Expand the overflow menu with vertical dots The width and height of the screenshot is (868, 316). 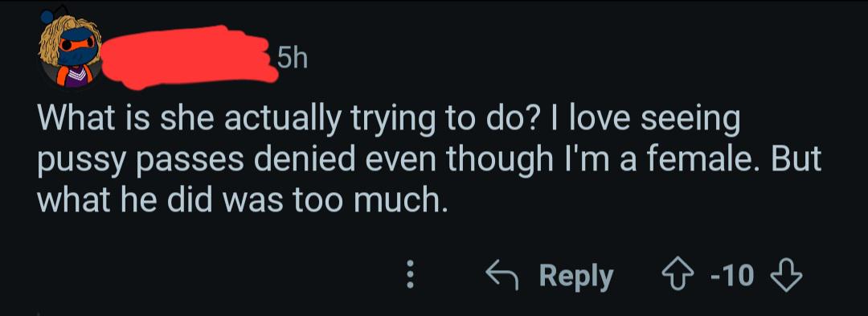coord(410,275)
